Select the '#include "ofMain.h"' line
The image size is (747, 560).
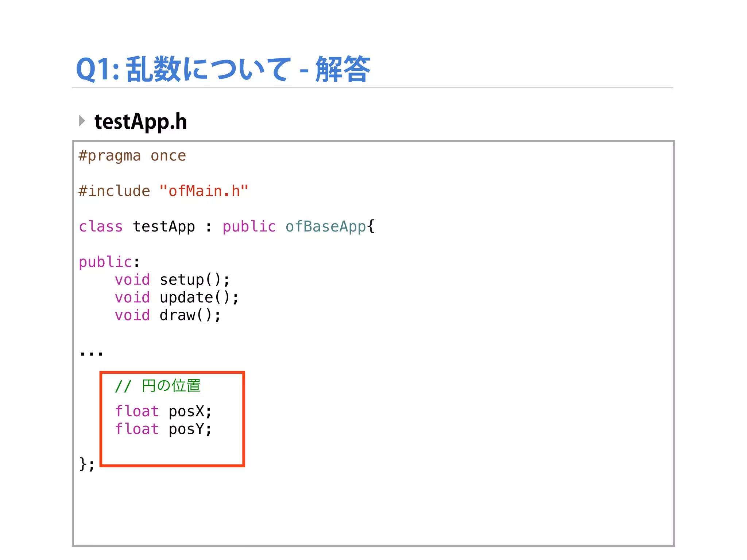point(163,191)
